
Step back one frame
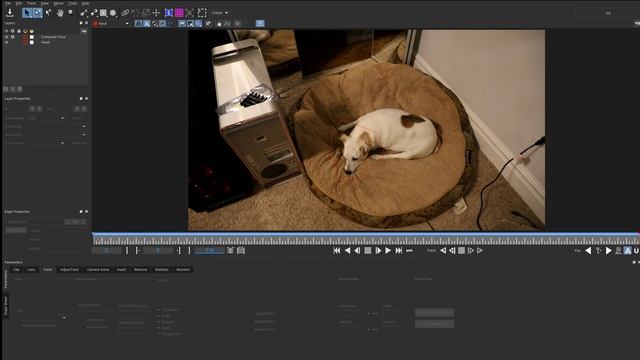pyautogui.click(x=357, y=251)
